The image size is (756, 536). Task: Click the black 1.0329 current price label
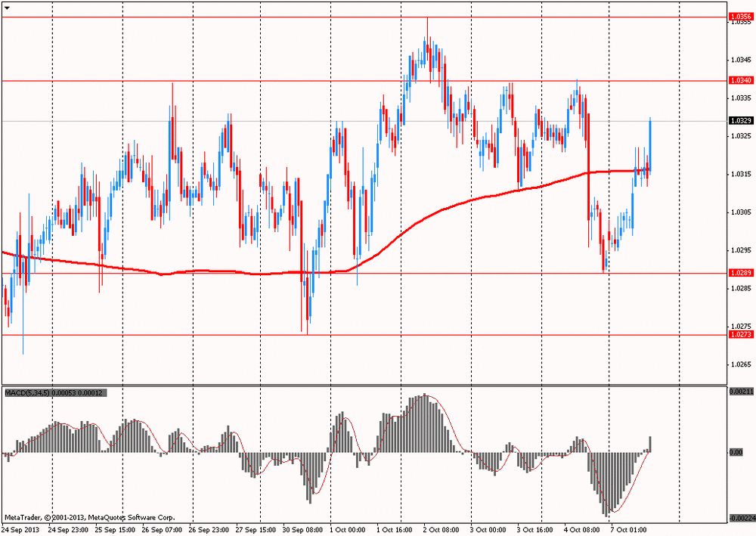click(x=739, y=121)
